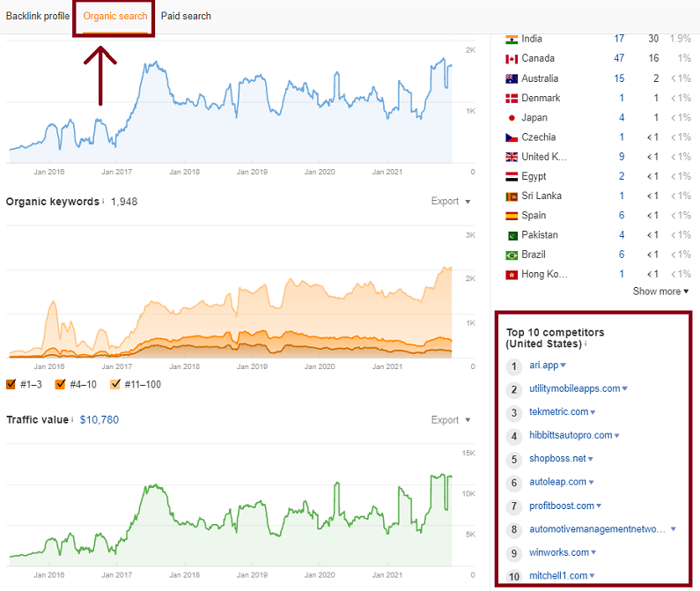This screenshot has width=700, height=591.
Task: Open Export dropdown for Traffic value
Action: [451, 420]
